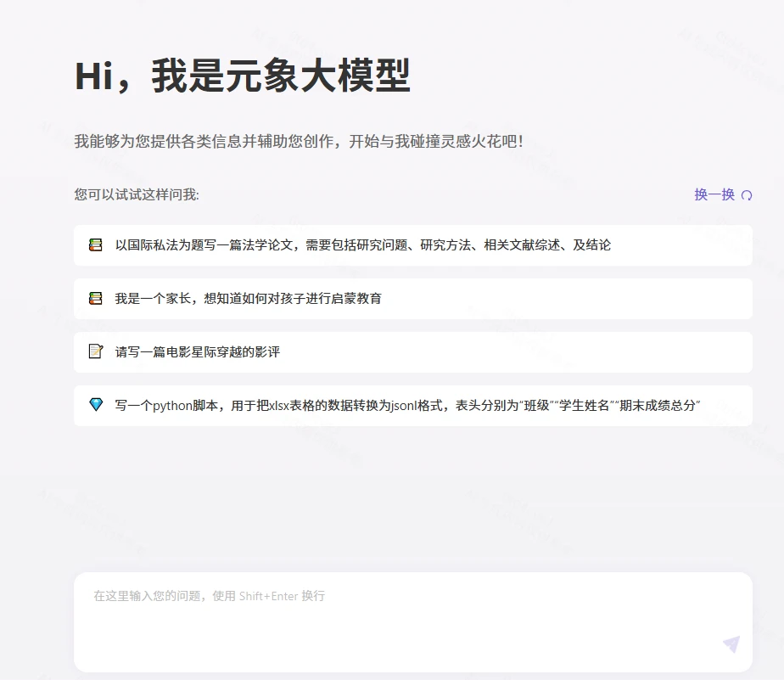Image resolution: width=784 pixels, height=680 pixels.
Task: Focus the question input box
Action: 413,622
